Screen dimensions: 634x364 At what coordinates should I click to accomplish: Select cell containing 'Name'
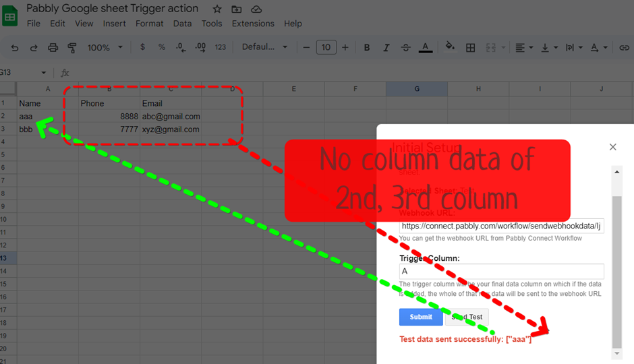click(x=48, y=103)
